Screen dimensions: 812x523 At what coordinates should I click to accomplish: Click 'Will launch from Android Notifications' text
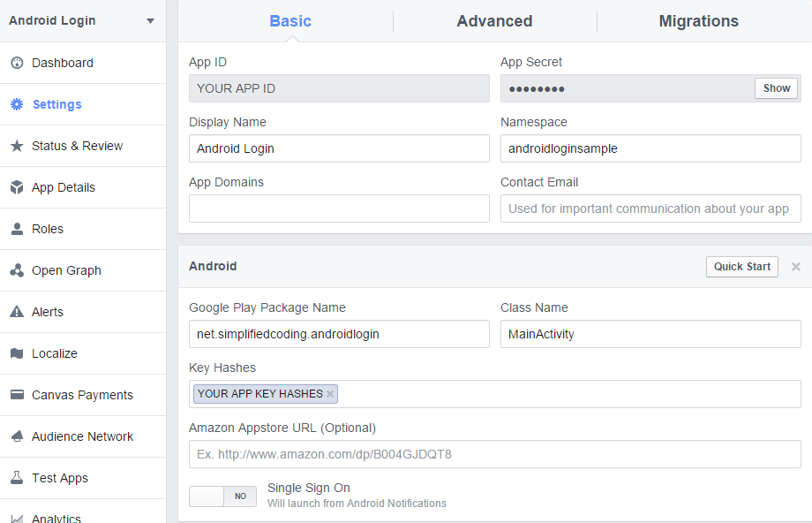357,504
